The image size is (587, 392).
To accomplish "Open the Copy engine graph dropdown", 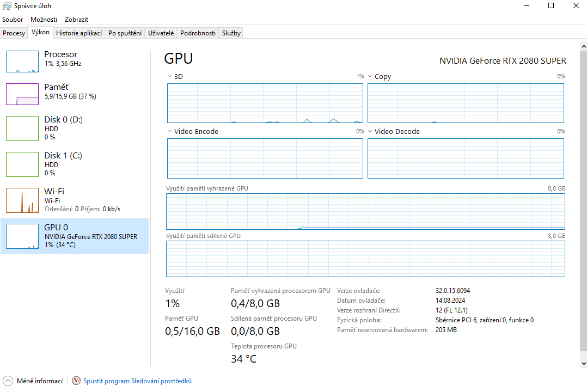I will coord(370,77).
